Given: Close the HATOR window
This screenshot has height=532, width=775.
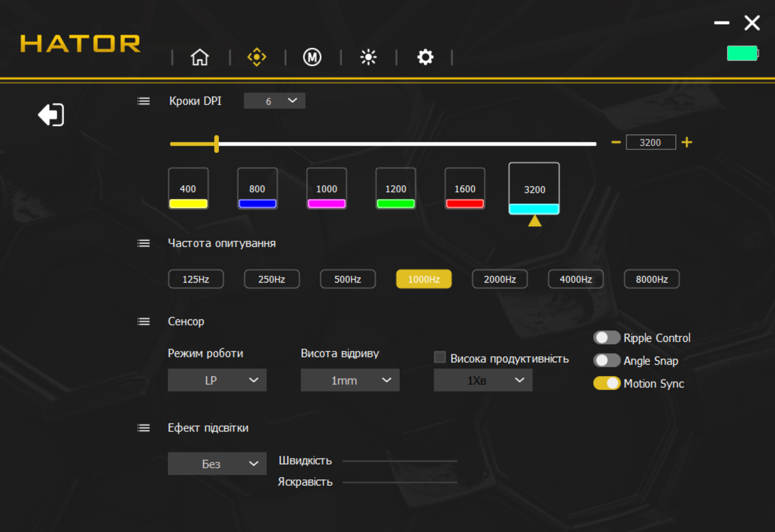Looking at the screenshot, I should [x=752, y=23].
